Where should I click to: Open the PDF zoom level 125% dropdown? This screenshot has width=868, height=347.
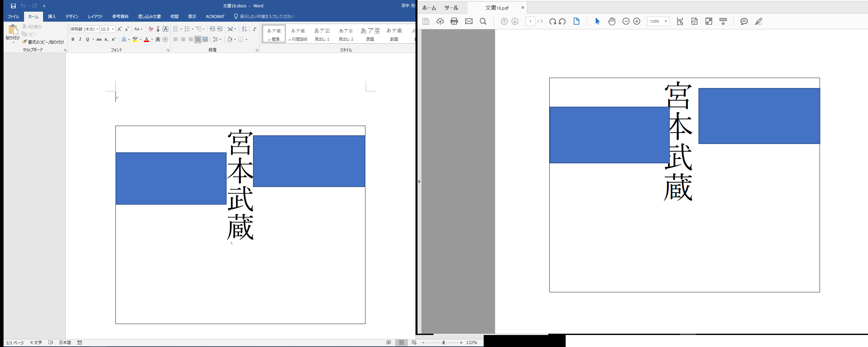[666, 22]
